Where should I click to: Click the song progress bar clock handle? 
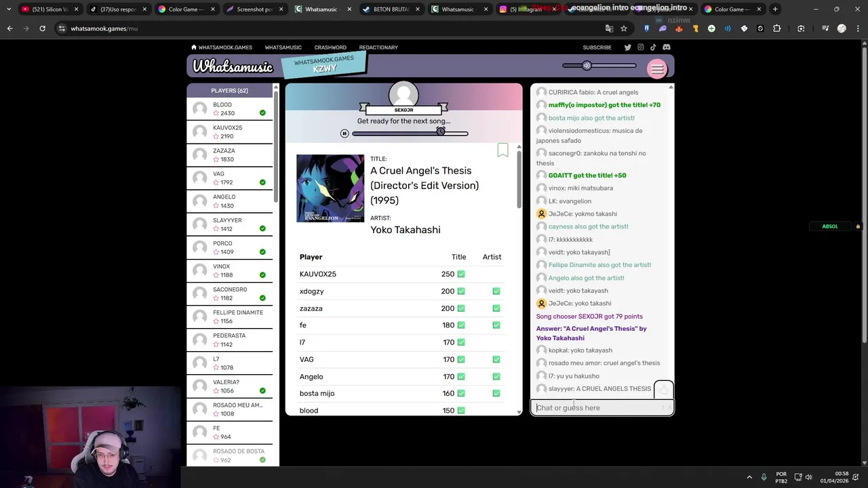tap(441, 131)
